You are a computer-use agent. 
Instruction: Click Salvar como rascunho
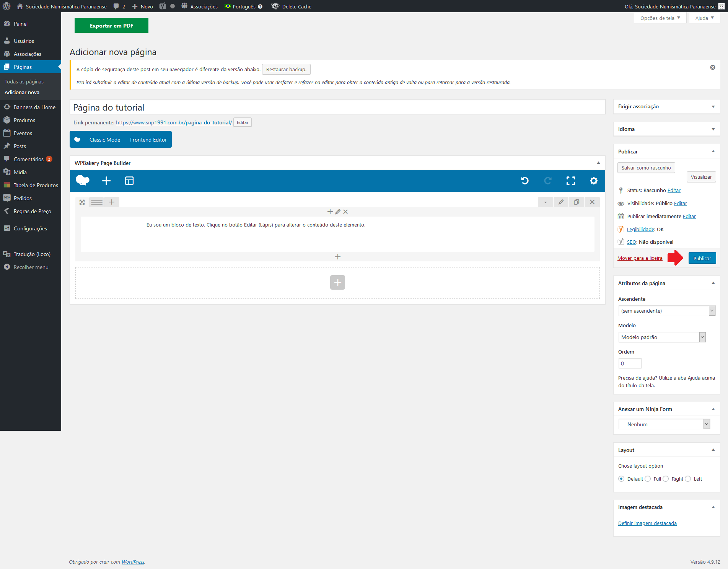tap(646, 168)
